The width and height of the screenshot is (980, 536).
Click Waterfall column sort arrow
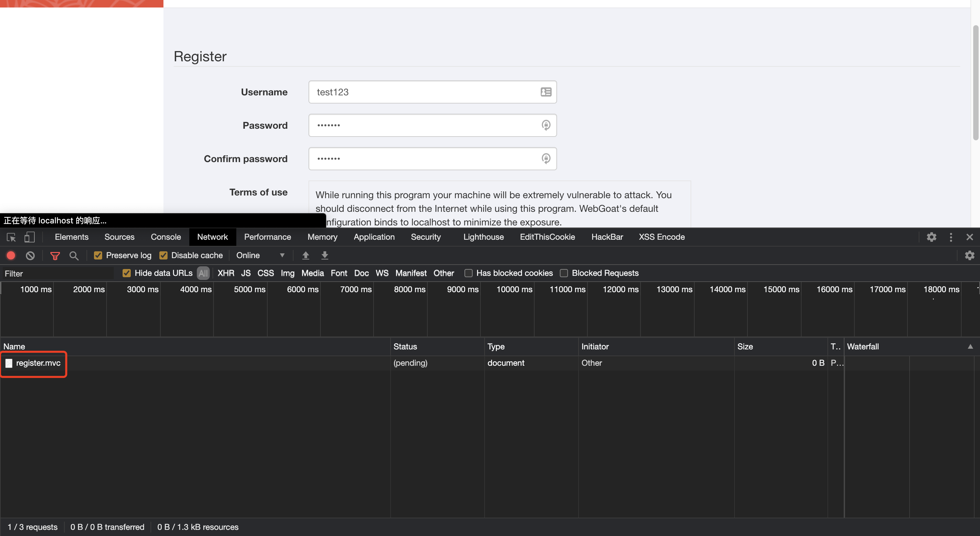tap(970, 346)
